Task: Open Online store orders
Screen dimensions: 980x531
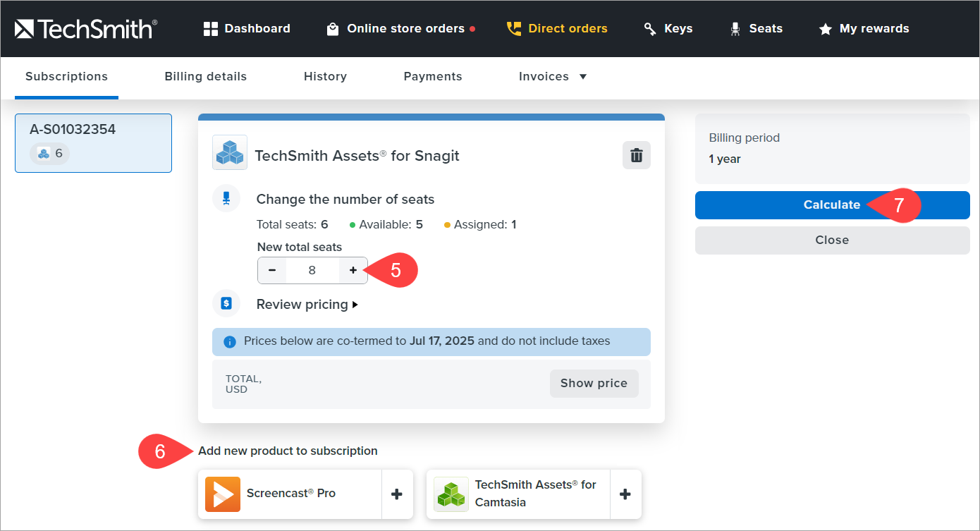Action: (400, 29)
